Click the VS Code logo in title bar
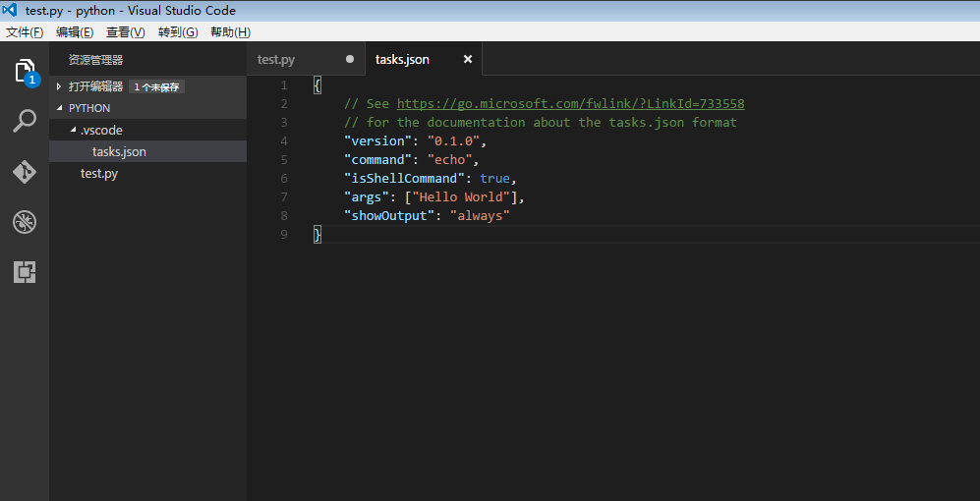This screenshot has height=501, width=980. [10, 10]
